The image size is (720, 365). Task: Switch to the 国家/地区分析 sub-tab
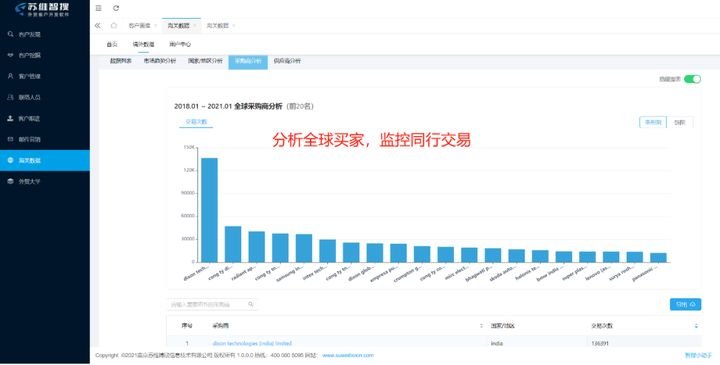205,61
